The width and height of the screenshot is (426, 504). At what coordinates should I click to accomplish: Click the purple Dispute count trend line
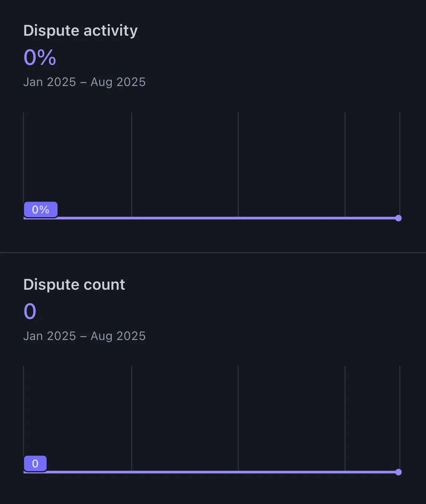pos(218,472)
